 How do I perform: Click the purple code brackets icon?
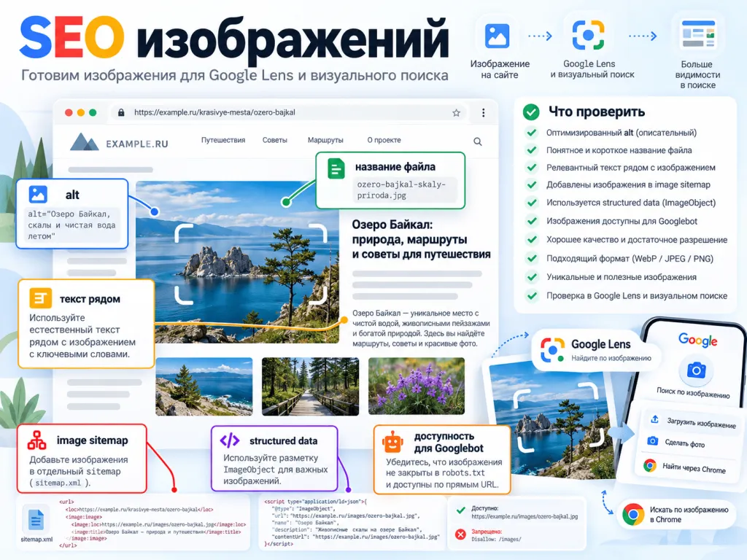click(x=230, y=440)
